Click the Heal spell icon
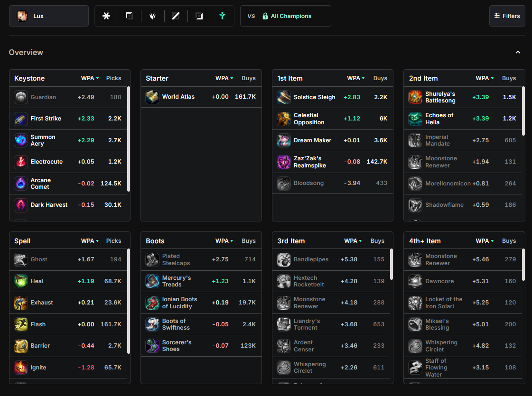The width and height of the screenshot is (532, 396). 21,281
